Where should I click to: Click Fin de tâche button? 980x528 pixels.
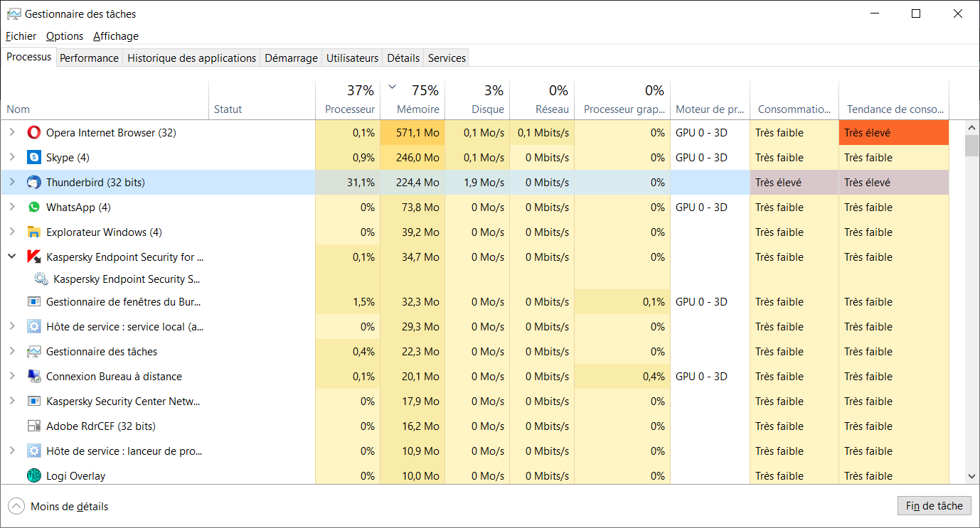pos(934,506)
